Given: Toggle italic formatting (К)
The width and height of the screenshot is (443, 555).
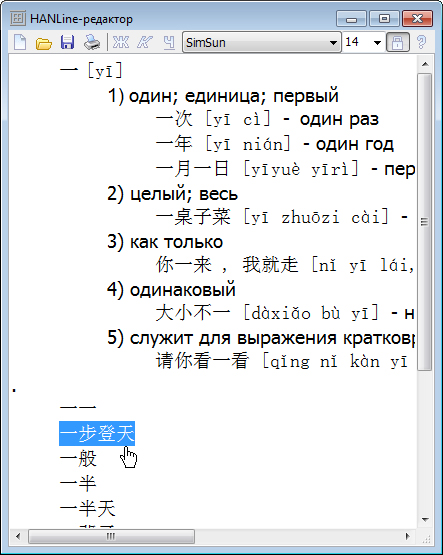Looking at the screenshot, I should click(145, 42).
